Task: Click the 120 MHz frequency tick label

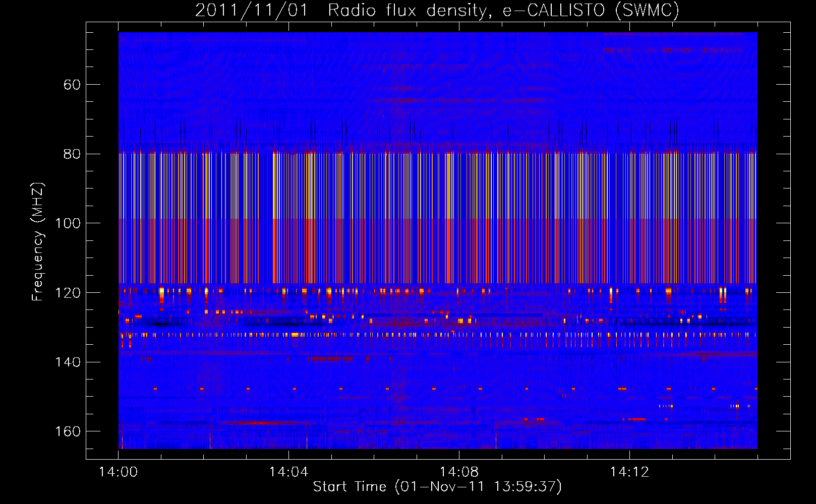Action: point(68,293)
